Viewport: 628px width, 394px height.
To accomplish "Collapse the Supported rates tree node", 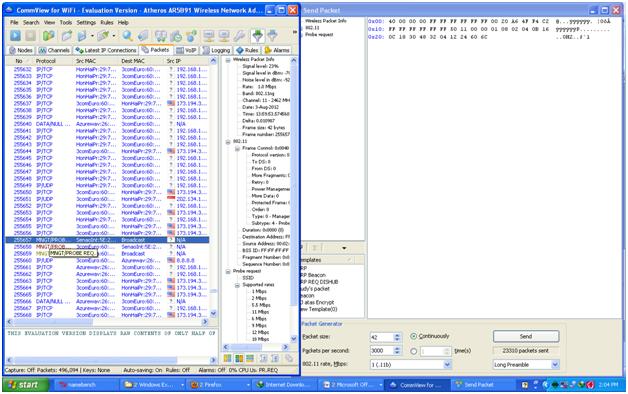I will pos(237,285).
